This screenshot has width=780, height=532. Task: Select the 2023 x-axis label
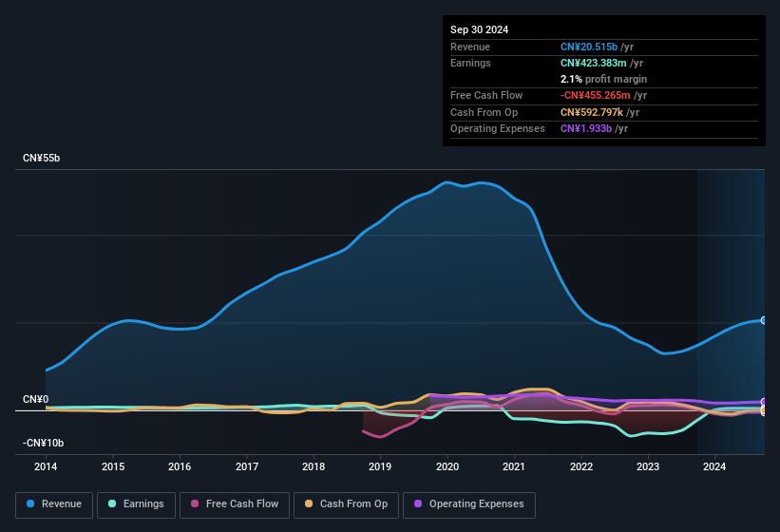pos(648,466)
